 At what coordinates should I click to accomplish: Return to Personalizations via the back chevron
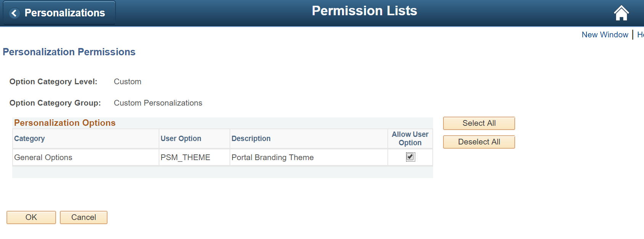(14, 13)
